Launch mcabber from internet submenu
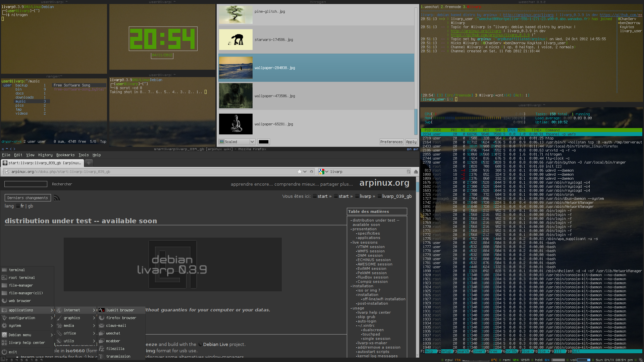The height and width of the screenshot is (362, 644). pyautogui.click(x=121, y=341)
